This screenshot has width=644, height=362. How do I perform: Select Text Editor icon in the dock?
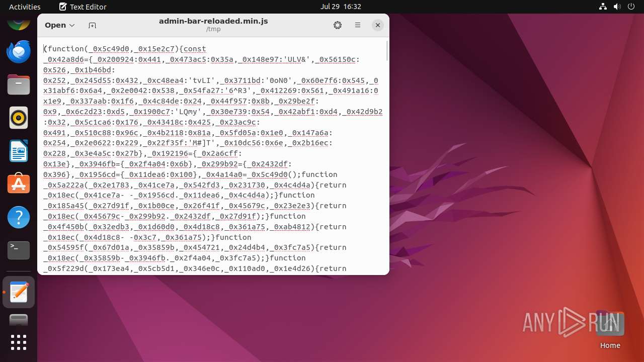[19, 292]
